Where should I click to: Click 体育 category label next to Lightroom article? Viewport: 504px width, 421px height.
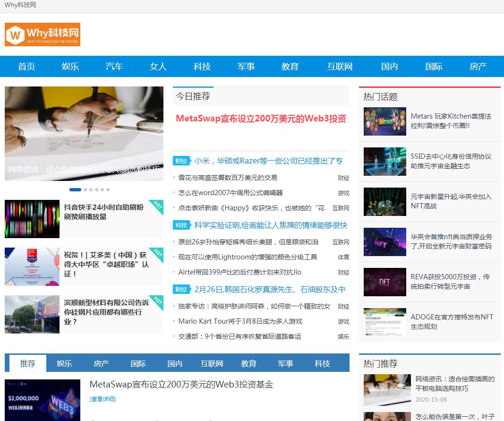pos(343,258)
